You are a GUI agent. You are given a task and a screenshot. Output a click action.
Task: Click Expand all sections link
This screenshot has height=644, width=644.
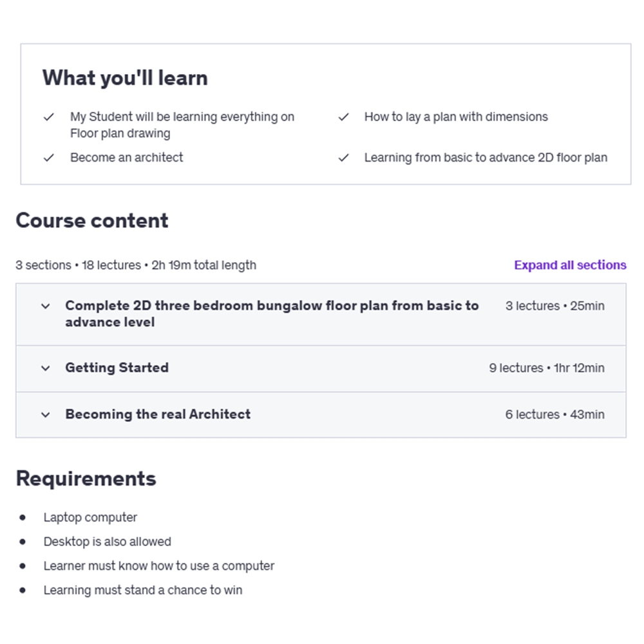[x=570, y=265]
